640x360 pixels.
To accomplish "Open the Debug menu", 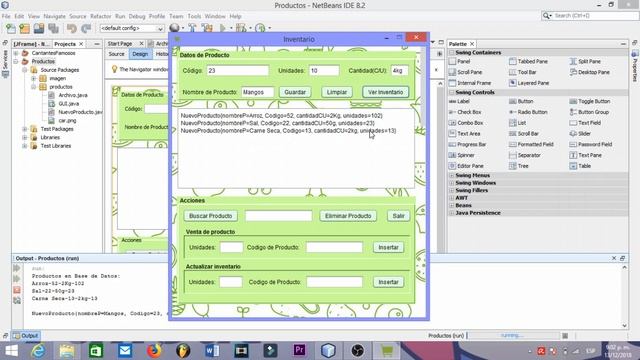I will pyautogui.click(x=137, y=16).
